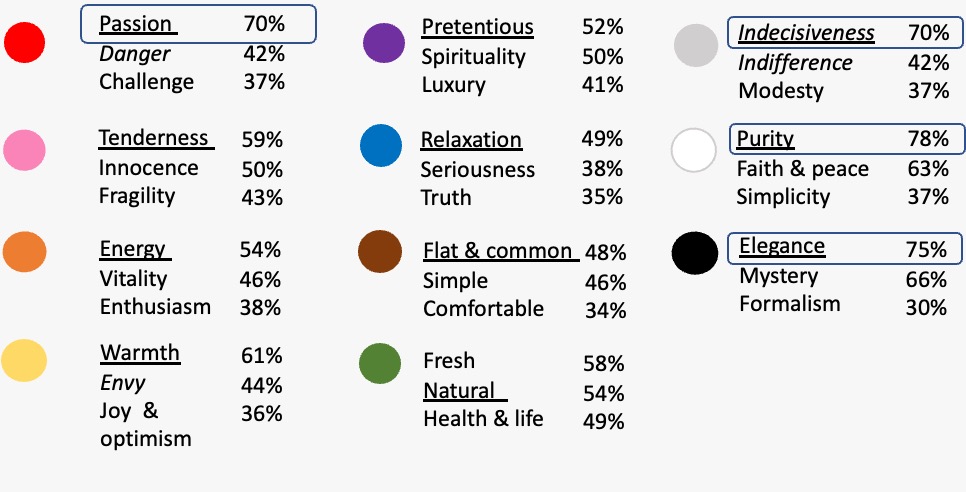Click the underlined Tenderness label
Screen dimensions: 966x492
click(x=156, y=138)
